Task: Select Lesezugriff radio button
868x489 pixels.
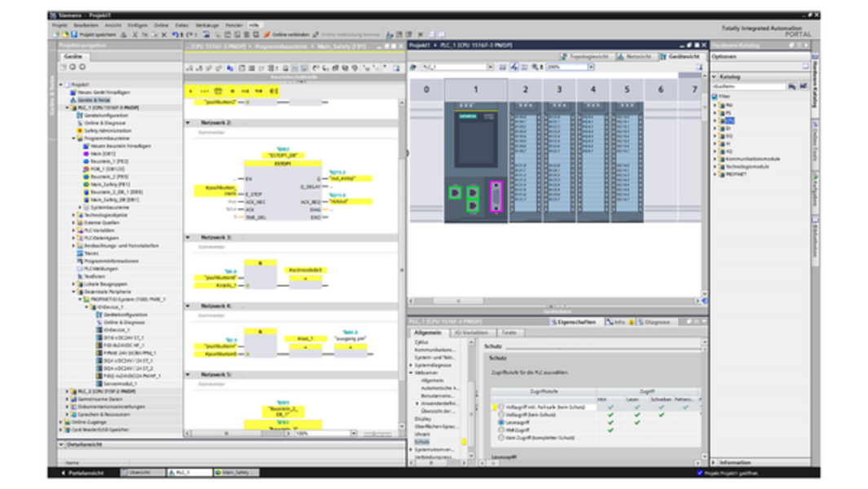Action: (501, 422)
